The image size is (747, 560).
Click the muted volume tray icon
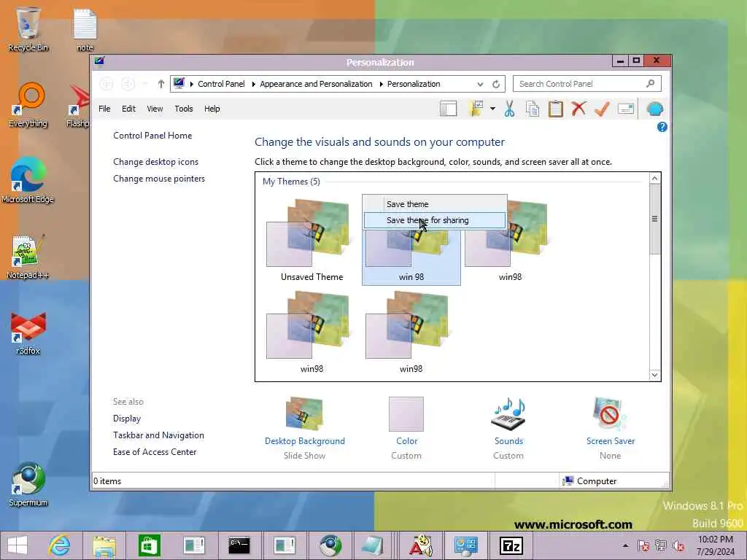coord(678,545)
